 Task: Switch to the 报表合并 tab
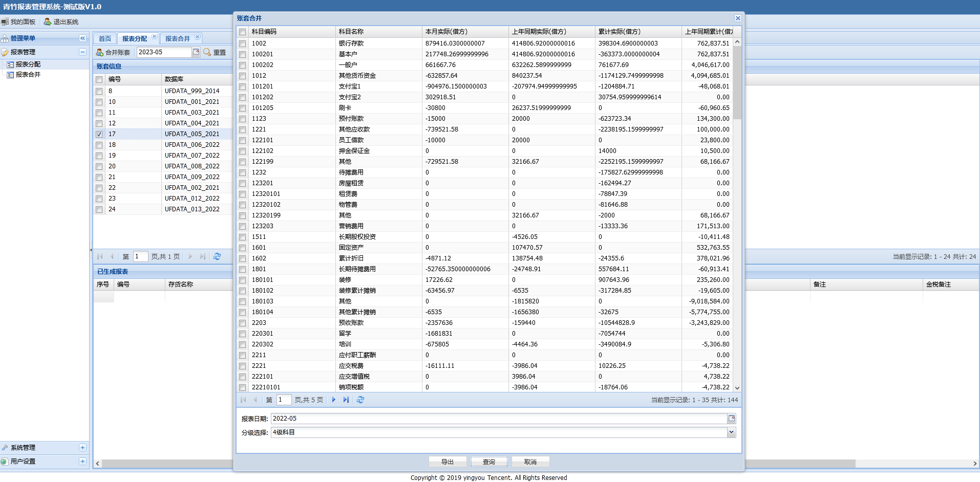pos(178,38)
